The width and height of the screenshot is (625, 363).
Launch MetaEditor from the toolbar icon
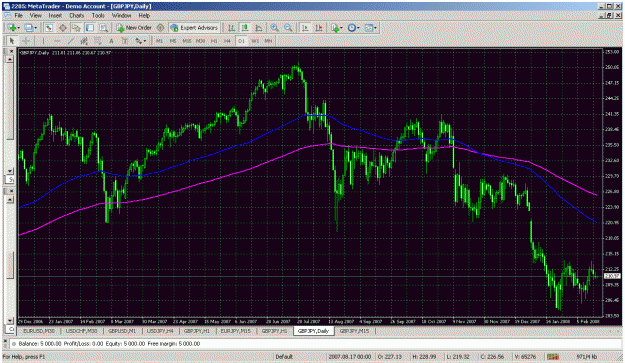pyautogui.click(x=160, y=27)
